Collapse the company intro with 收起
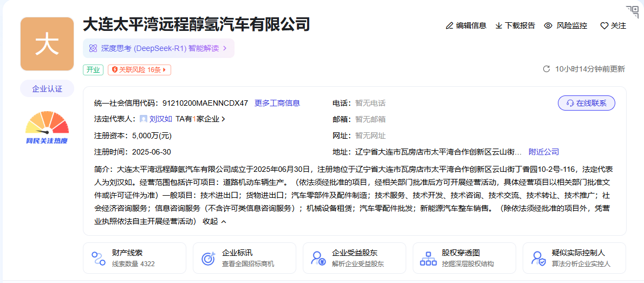 [x=214, y=221]
